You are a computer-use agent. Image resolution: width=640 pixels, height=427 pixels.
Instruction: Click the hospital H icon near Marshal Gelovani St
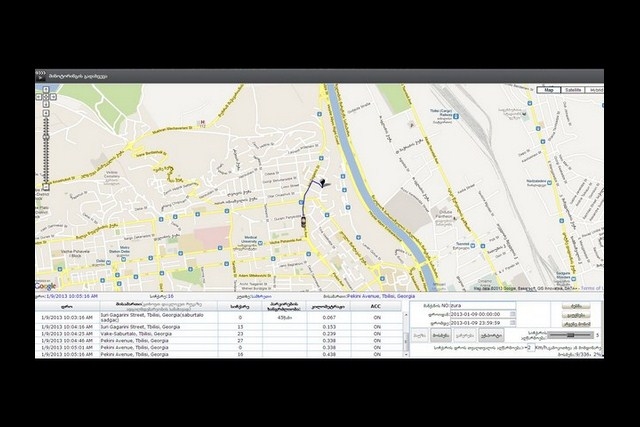(x=202, y=122)
